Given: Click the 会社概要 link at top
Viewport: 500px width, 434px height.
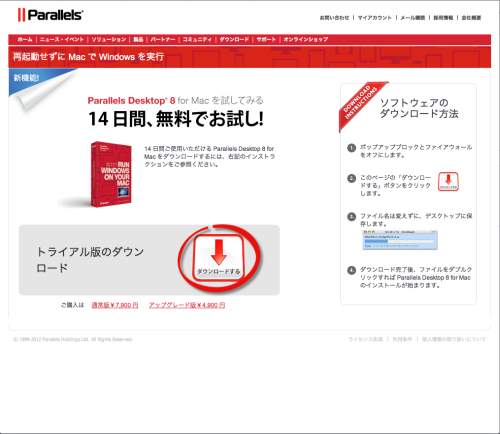Looking at the screenshot, I should 471,18.
